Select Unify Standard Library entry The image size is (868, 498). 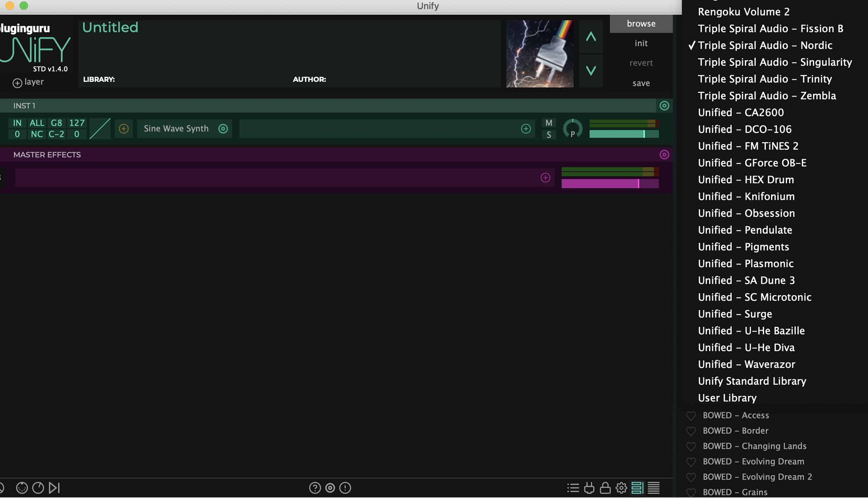click(x=752, y=381)
